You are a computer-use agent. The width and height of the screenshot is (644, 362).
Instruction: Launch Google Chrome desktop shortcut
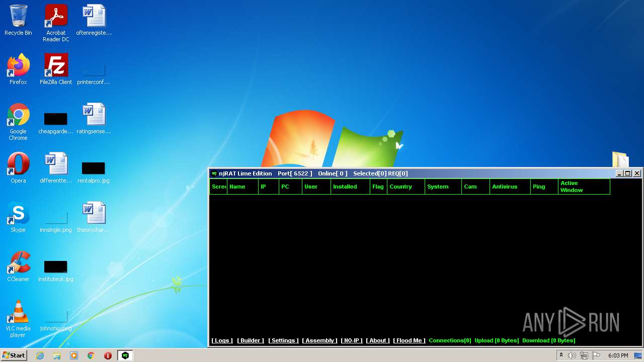click(x=18, y=122)
